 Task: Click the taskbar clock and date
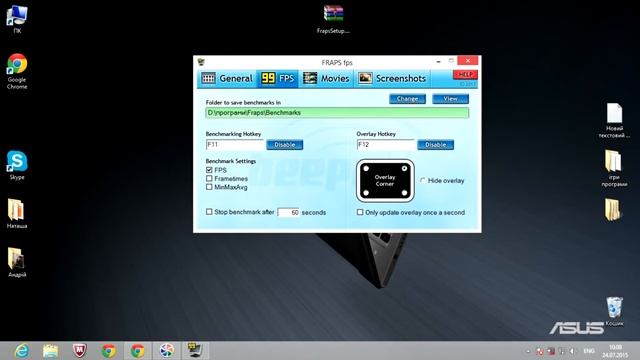[615, 351]
